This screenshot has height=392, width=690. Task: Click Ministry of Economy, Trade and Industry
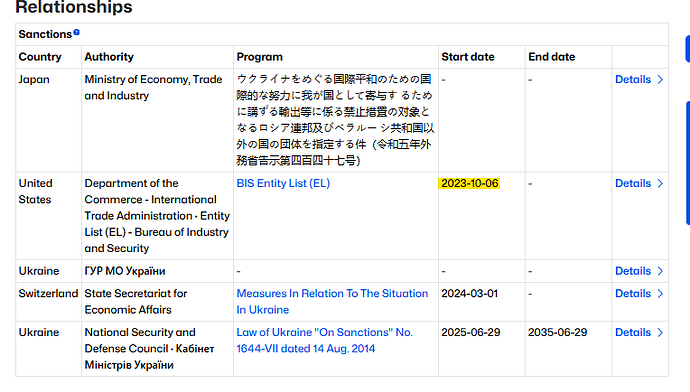153,88
